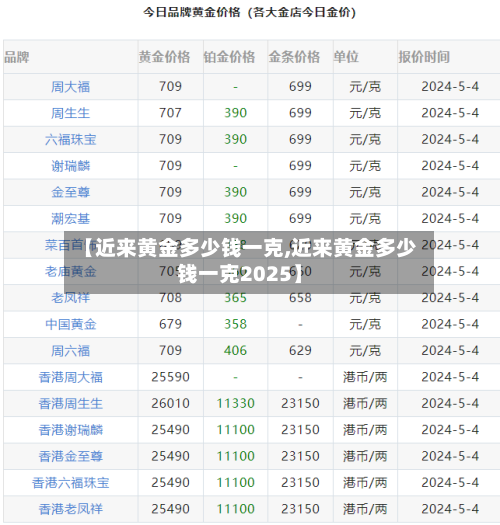
Task: Select gold price 709 in 谢瑞麟 row
Action: [170, 166]
